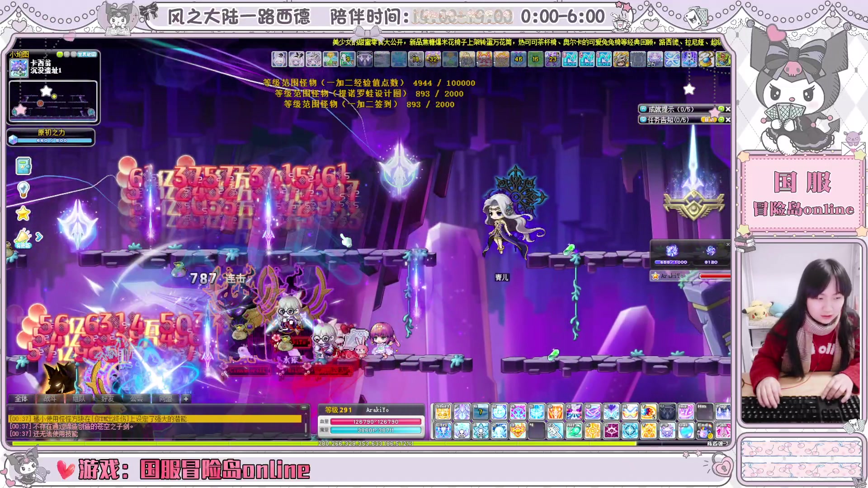Click the buff icon numbered 46

click(x=519, y=59)
